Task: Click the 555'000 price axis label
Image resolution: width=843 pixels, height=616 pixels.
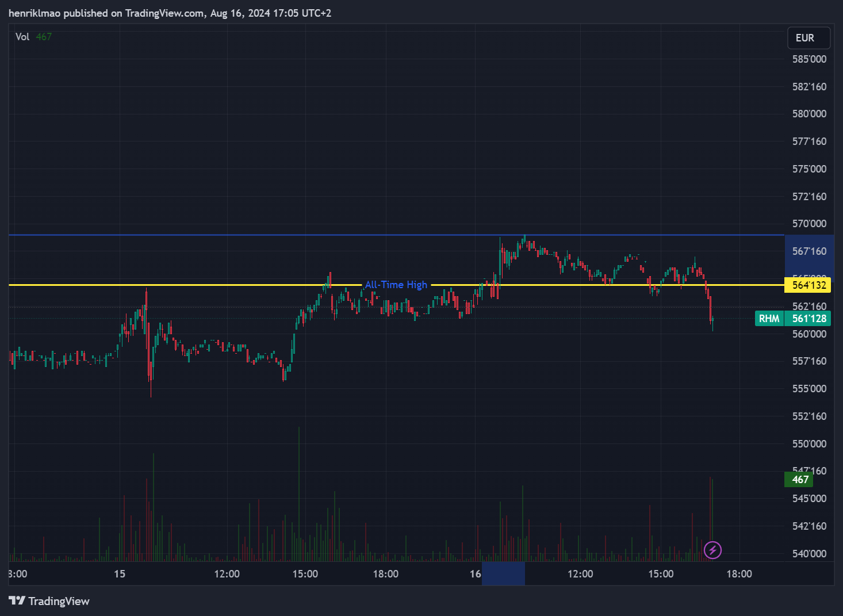Action: 809,389
